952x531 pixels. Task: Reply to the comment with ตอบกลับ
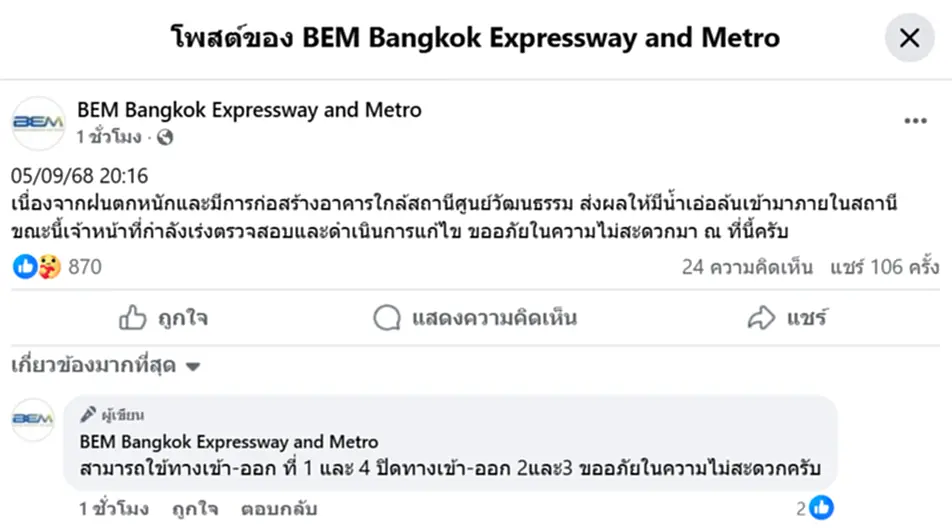pos(279,509)
